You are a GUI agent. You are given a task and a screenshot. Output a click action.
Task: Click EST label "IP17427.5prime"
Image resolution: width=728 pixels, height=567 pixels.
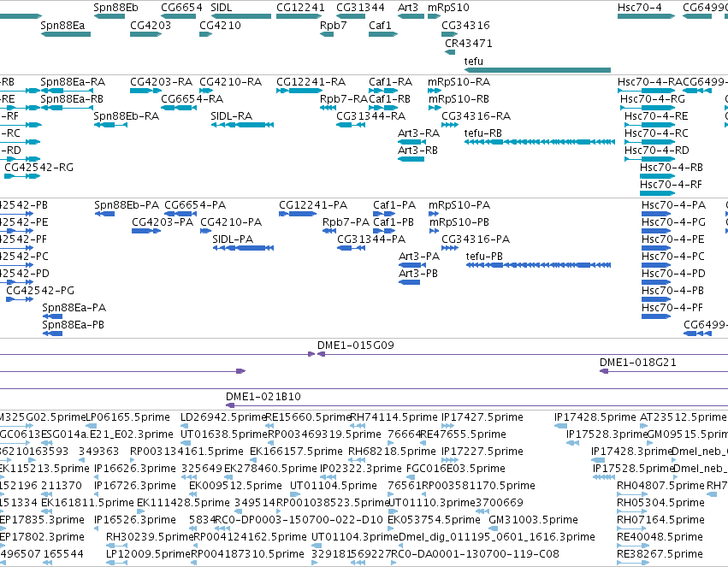tap(482, 417)
